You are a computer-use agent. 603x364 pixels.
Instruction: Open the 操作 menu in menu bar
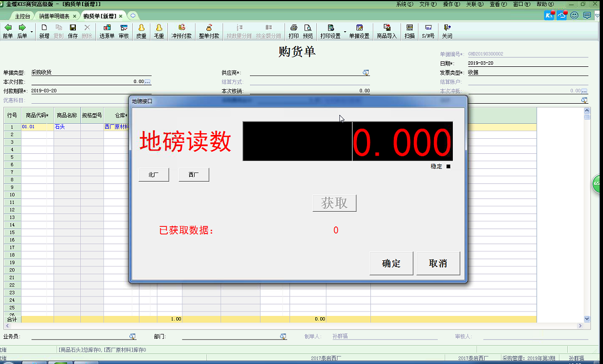tap(451, 4)
